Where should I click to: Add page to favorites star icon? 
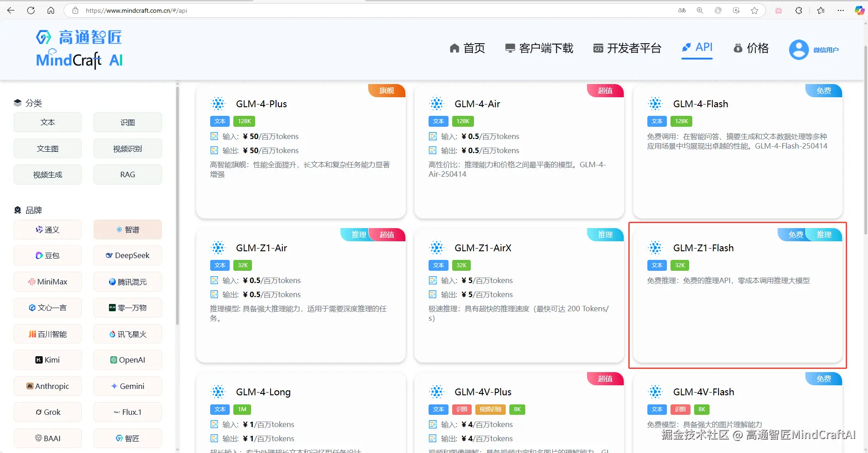(x=755, y=10)
